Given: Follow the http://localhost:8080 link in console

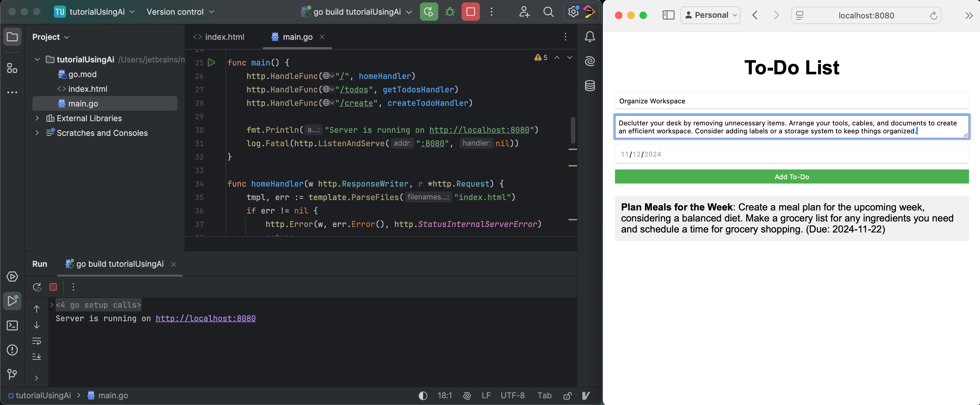Looking at the screenshot, I should [x=205, y=319].
